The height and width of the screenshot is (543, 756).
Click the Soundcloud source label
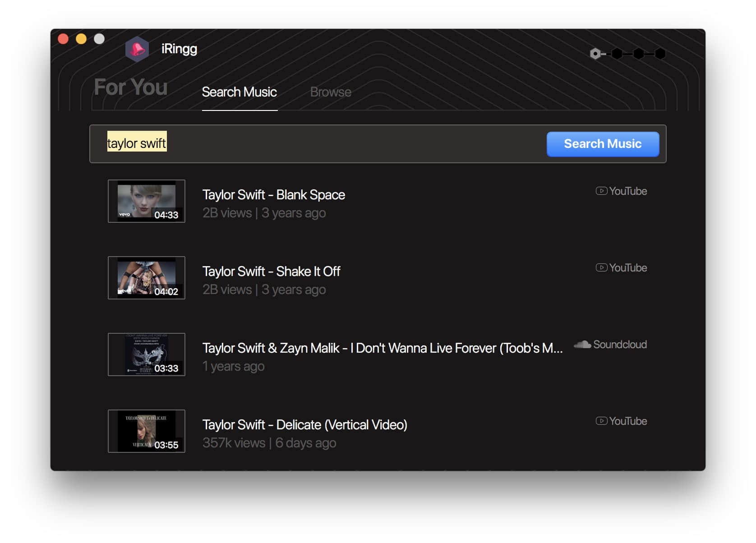620,345
